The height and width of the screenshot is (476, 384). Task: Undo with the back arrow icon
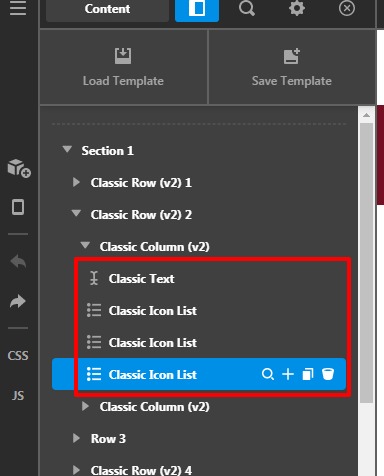point(18,261)
